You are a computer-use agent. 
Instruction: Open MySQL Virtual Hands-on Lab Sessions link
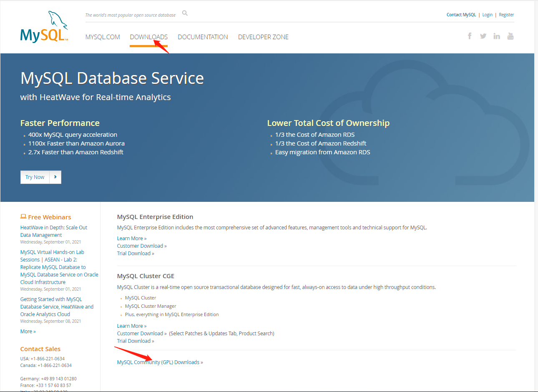click(x=59, y=267)
